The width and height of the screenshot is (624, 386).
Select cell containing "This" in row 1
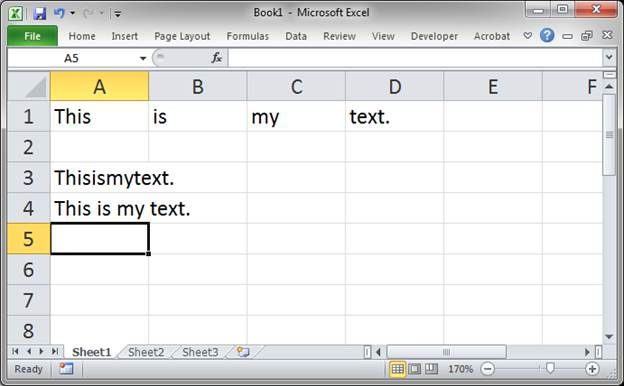[x=99, y=116]
